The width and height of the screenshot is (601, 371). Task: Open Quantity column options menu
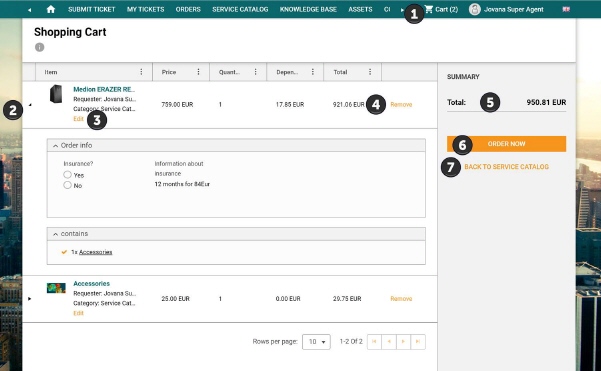[255, 72]
